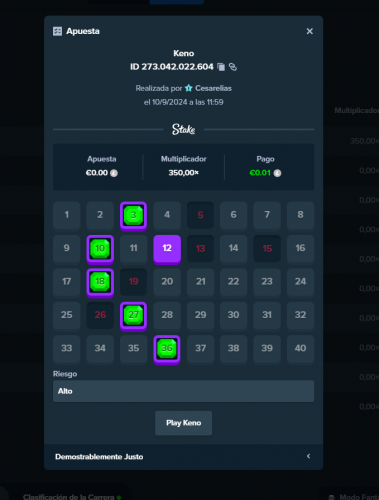The width and height of the screenshot is (379, 500).
Task: Click keno tile number 34
Action: [100, 348]
